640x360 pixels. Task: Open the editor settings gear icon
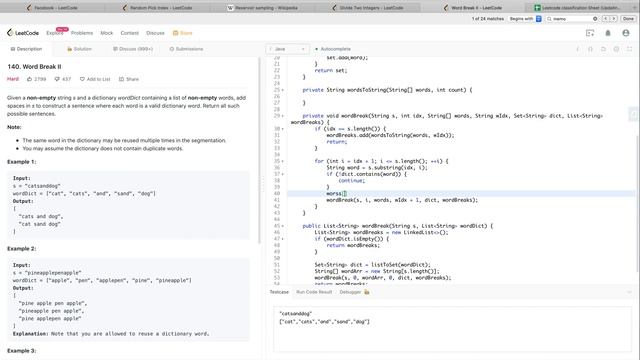pos(616,49)
